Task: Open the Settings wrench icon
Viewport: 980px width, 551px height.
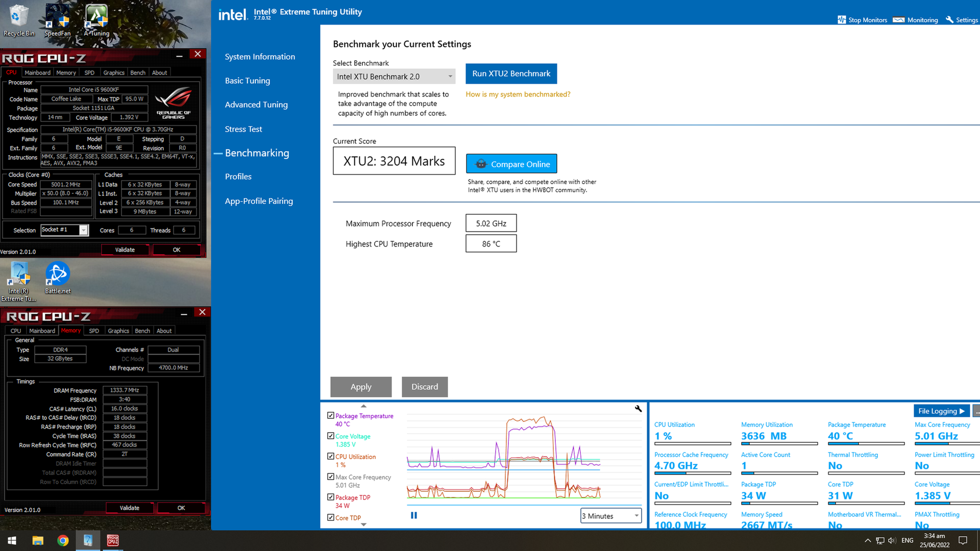Action: click(949, 19)
